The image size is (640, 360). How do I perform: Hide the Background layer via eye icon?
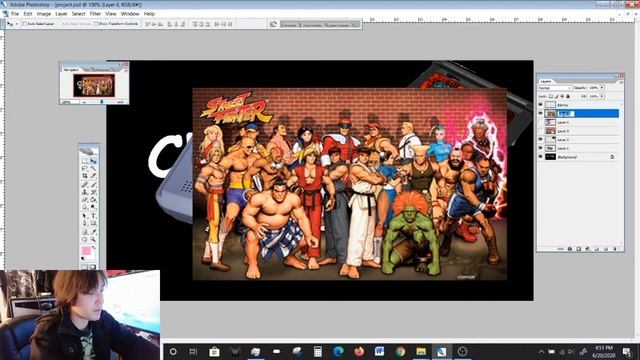click(540, 157)
